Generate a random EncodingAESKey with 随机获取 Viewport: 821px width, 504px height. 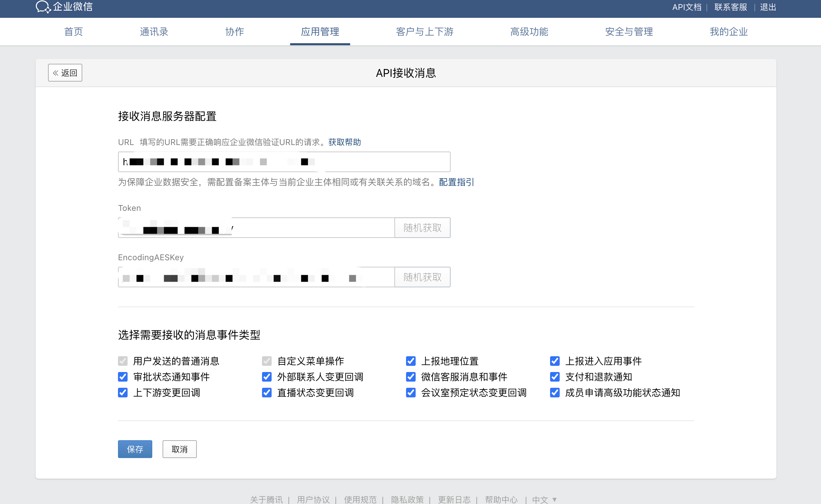(422, 277)
